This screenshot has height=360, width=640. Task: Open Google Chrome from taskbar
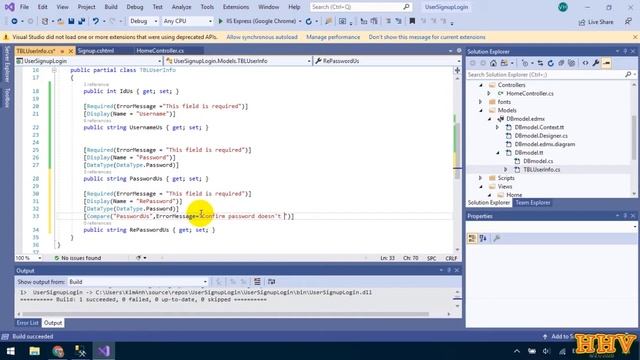58,351
